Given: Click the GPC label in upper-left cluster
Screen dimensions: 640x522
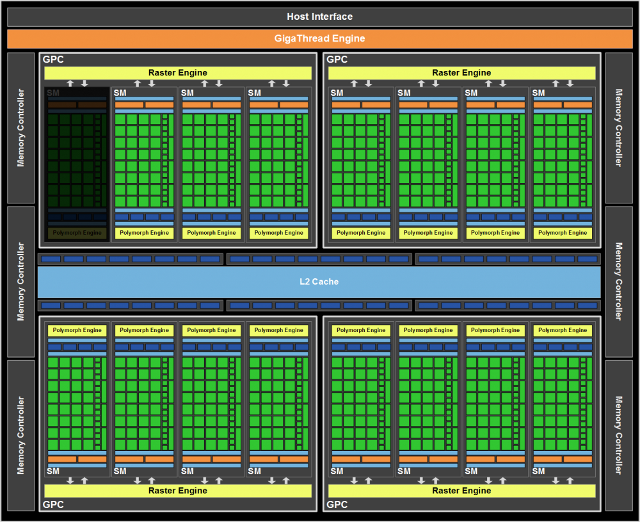Looking at the screenshot, I should [53, 59].
